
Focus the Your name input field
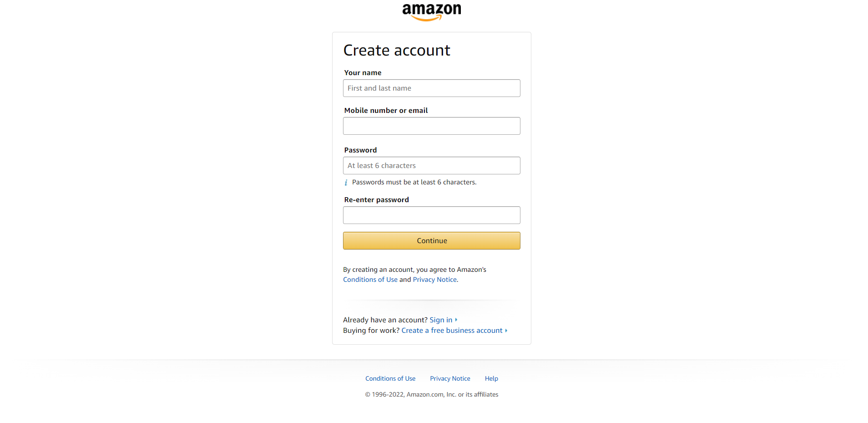(431, 88)
